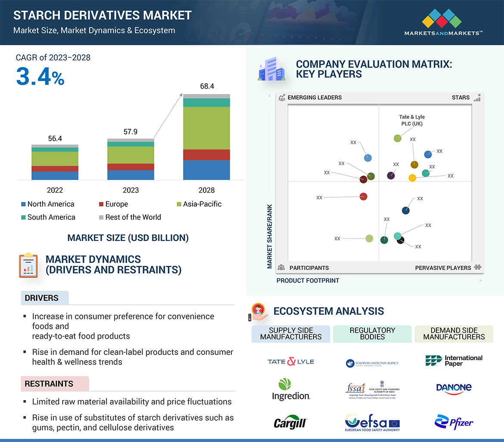Click the North America blue legend swatch
The image size is (504, 442).
[23, 204]
